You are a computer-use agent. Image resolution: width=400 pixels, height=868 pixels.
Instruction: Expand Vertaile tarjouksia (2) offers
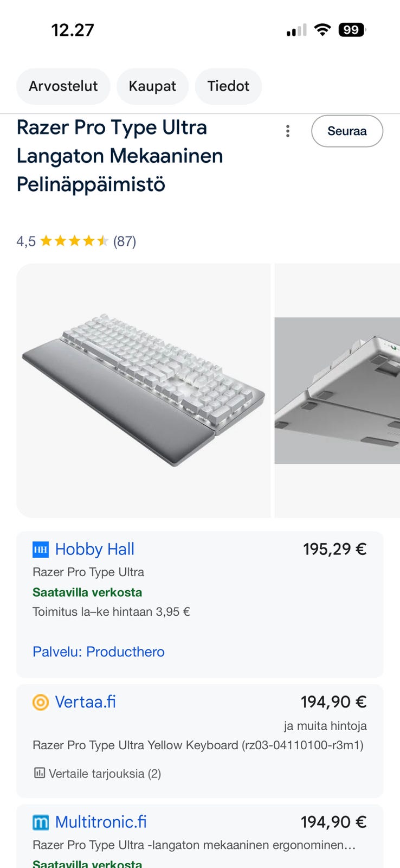point(105,774)
